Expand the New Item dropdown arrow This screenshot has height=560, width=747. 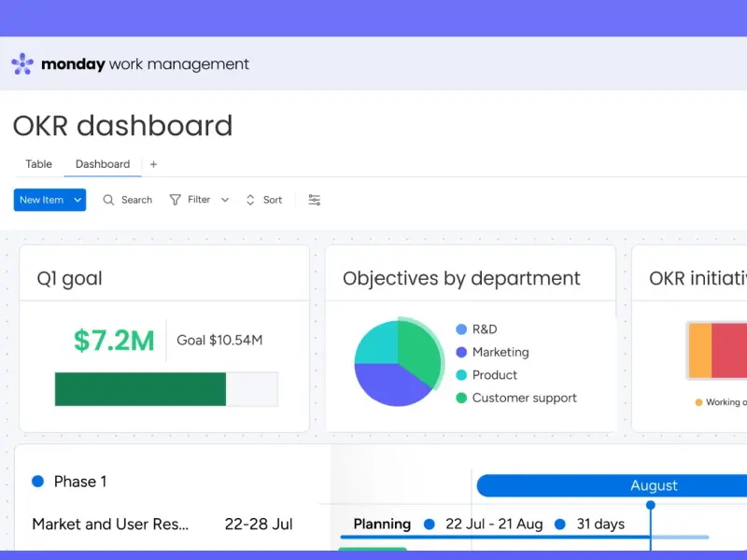[x=78, y=200]
